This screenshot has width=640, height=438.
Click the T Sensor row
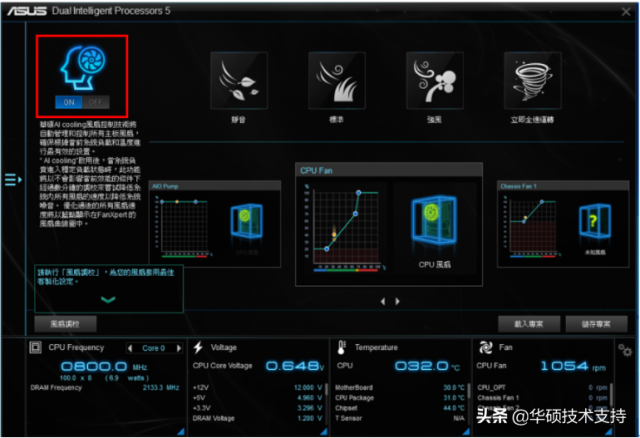coord(400,418)
